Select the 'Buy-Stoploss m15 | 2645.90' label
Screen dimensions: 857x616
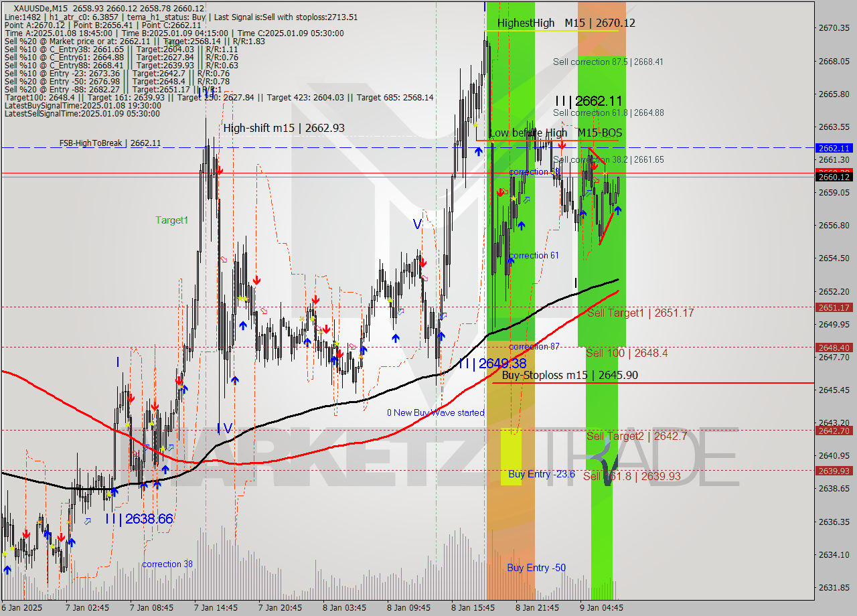tap(570, 375)
